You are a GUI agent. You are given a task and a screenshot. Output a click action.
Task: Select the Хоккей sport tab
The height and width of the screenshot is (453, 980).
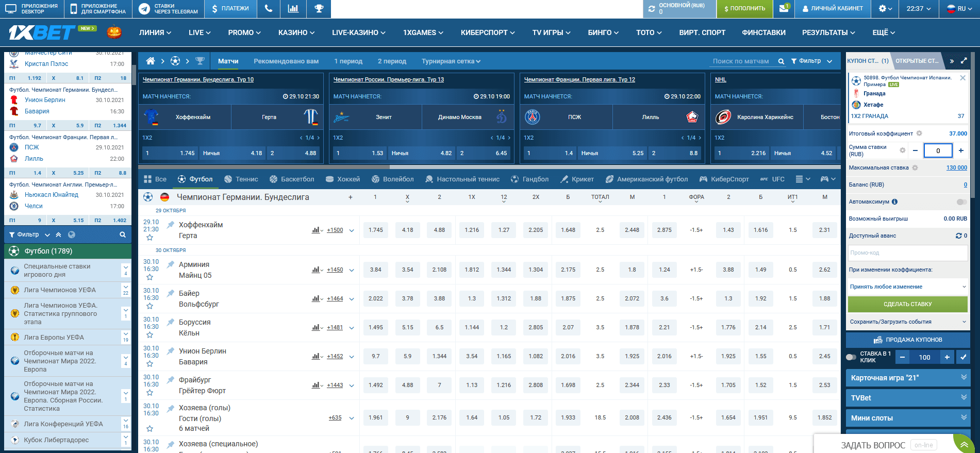pos(343,179)
